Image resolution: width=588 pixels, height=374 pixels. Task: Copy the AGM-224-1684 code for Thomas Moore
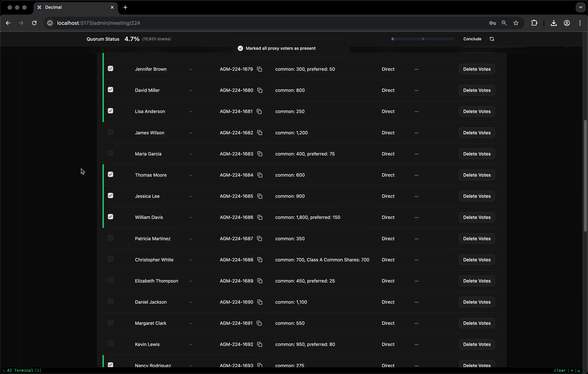coord(260,175)
